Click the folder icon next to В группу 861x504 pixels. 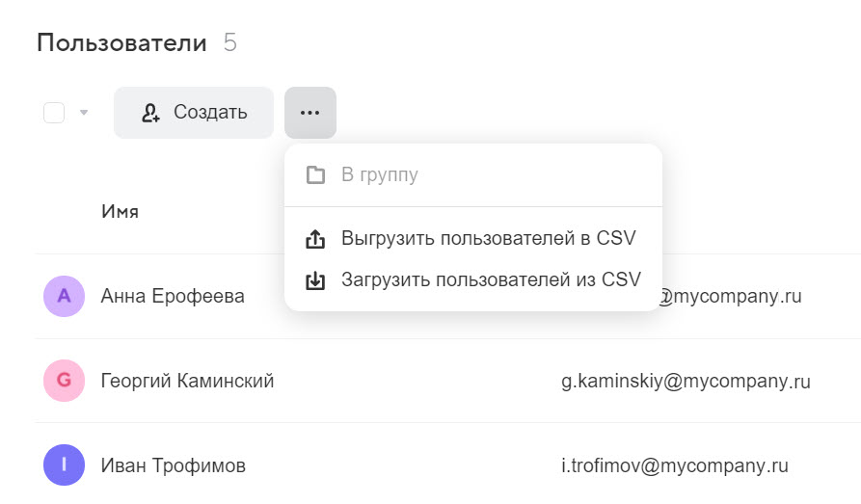[x=315, y=175]
